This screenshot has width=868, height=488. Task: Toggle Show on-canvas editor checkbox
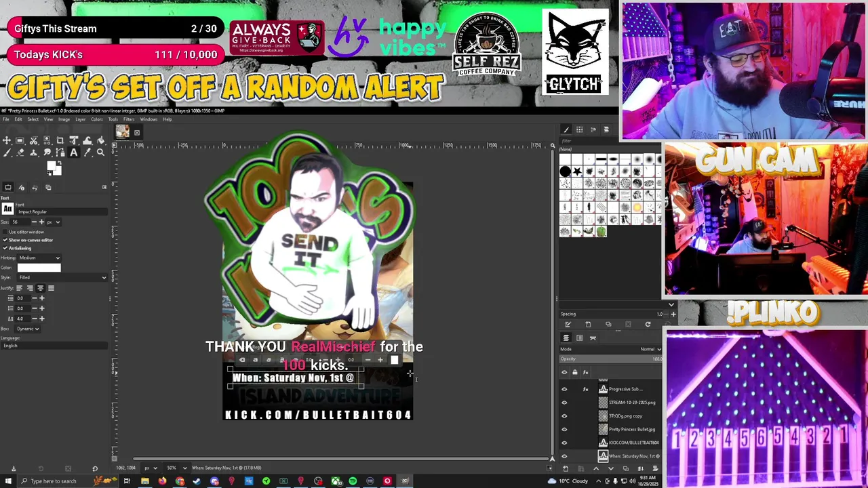click(x=5, y=240)
